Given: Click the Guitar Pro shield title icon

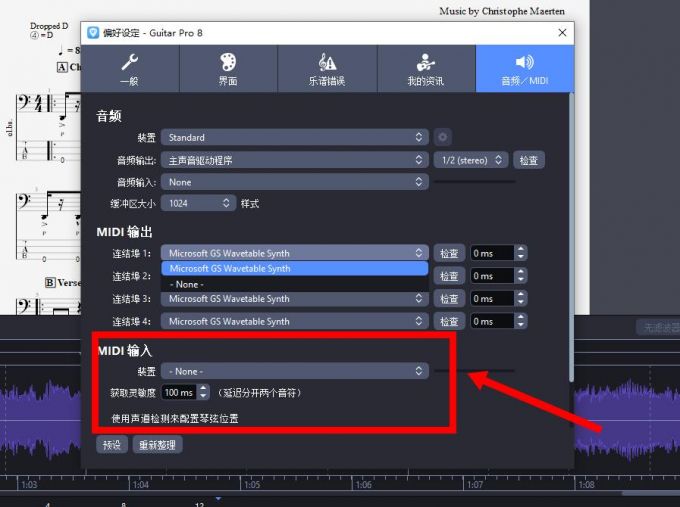Looking at the screenshot, I should pyautogui.click(x=93, y=33).
